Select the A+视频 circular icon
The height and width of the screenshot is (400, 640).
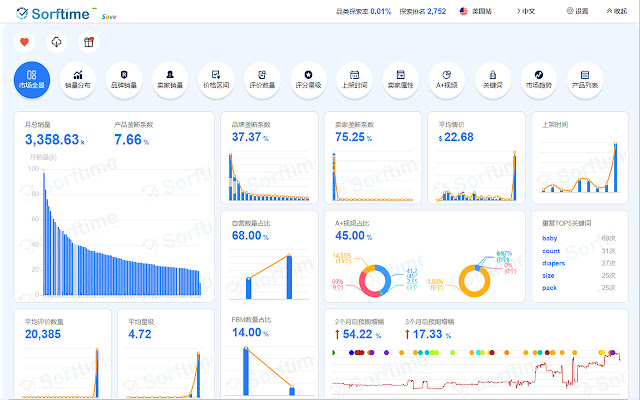pos(447,79)
